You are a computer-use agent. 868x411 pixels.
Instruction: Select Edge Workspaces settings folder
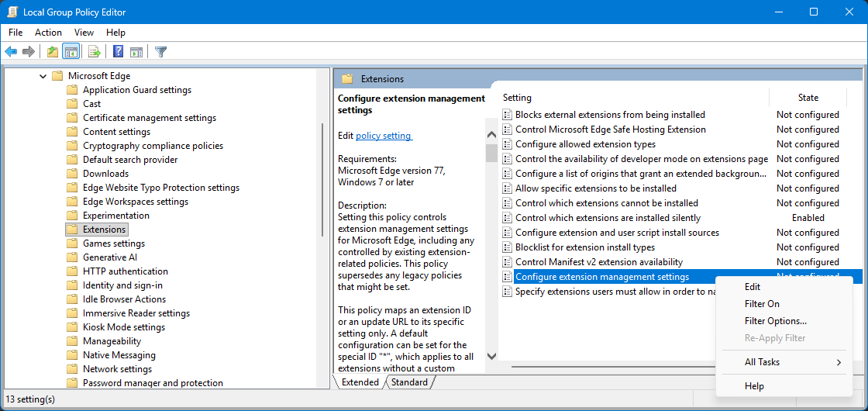coord(136,202)
